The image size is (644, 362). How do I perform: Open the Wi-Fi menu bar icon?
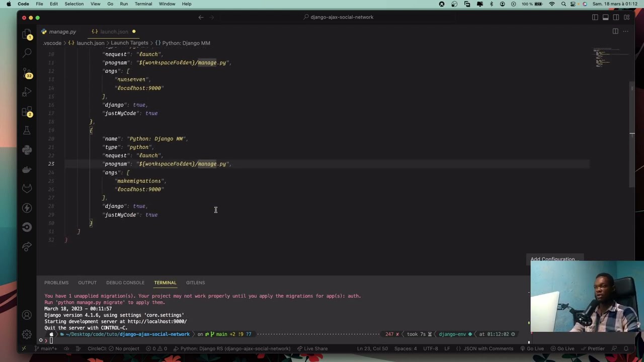pos(552,4)
